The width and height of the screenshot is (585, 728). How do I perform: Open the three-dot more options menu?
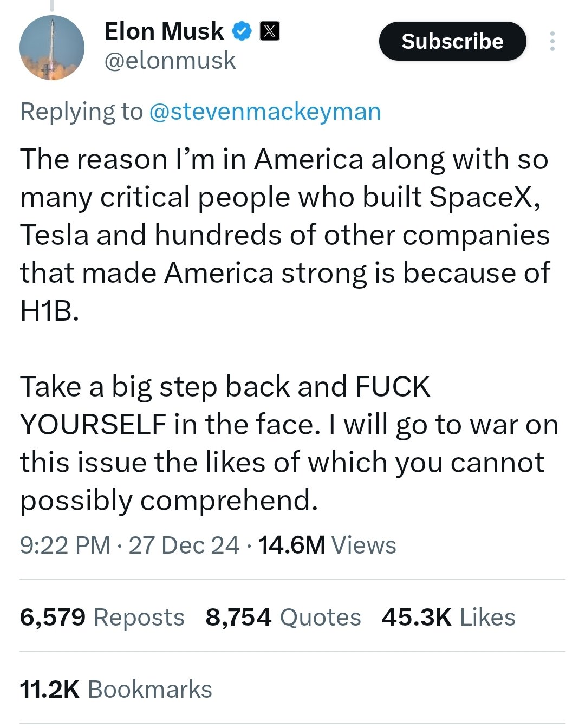[552, 41]
